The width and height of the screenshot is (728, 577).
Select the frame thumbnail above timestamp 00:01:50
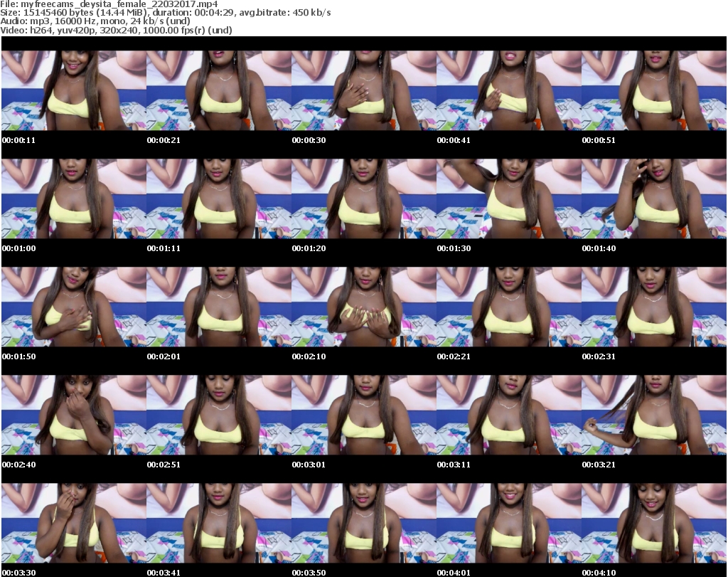click(x=74, y=307)
